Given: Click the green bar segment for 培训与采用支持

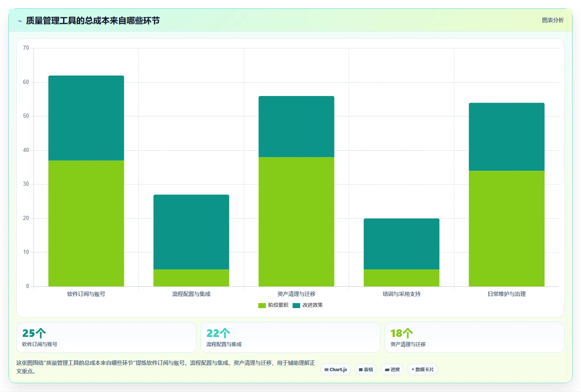Looking at the screenshot, I should coord(402,278).
